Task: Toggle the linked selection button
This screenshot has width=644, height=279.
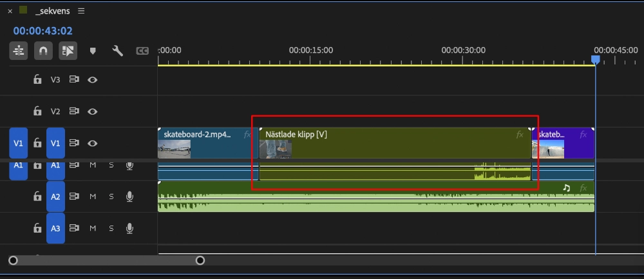Action: click(68, 51)
